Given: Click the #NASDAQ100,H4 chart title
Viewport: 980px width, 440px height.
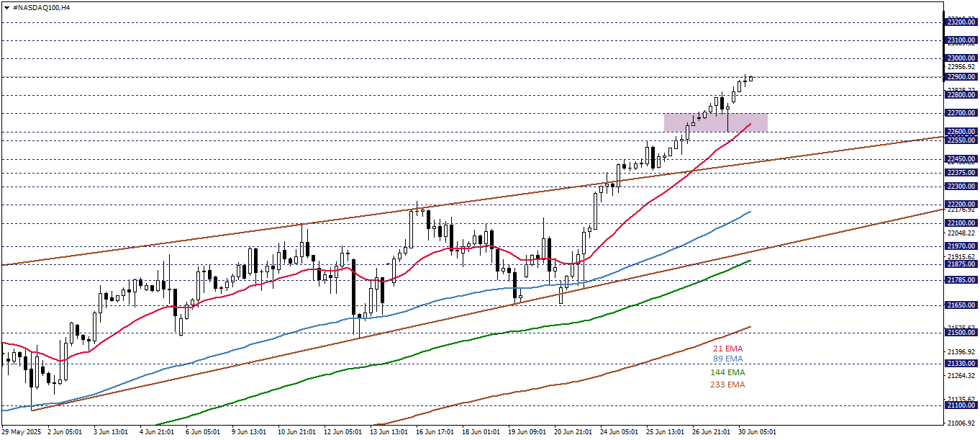Looking at the screenshot, I should pos(41,7).
